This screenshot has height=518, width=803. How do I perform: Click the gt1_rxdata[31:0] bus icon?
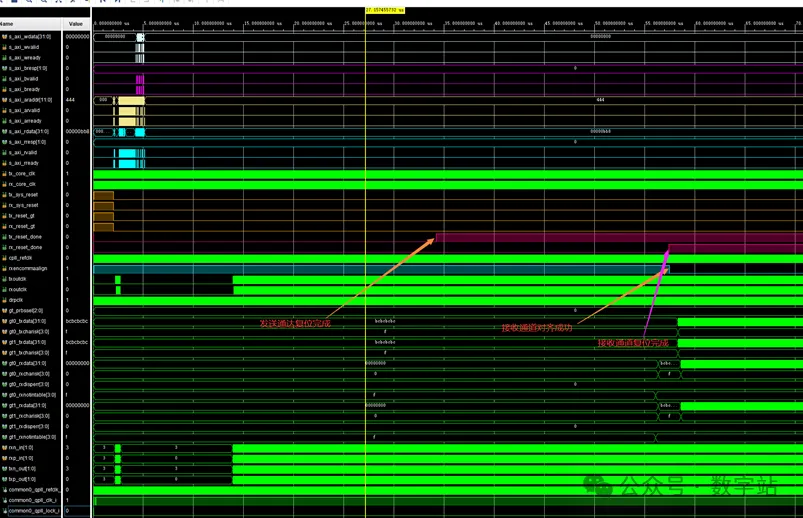(x=5, y=405)
